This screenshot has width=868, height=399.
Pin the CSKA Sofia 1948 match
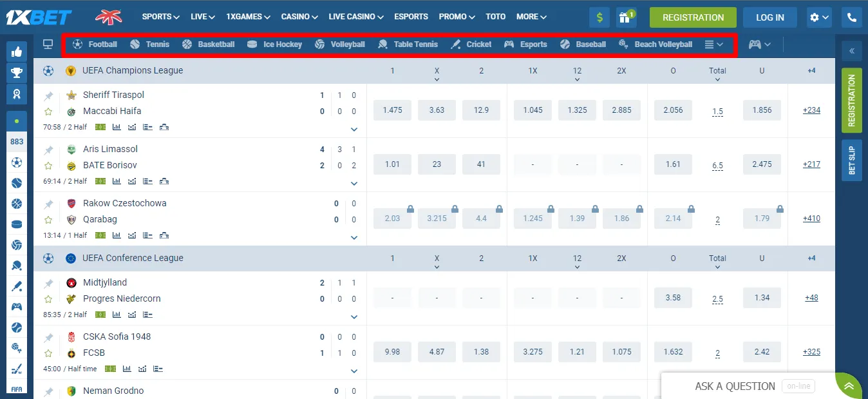pos(48,336)
